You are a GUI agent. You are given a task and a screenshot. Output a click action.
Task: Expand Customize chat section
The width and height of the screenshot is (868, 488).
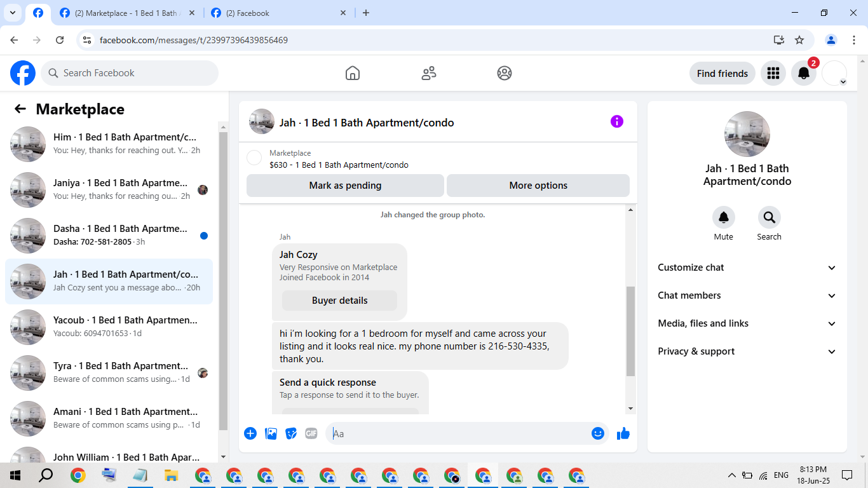coord(747,268)
